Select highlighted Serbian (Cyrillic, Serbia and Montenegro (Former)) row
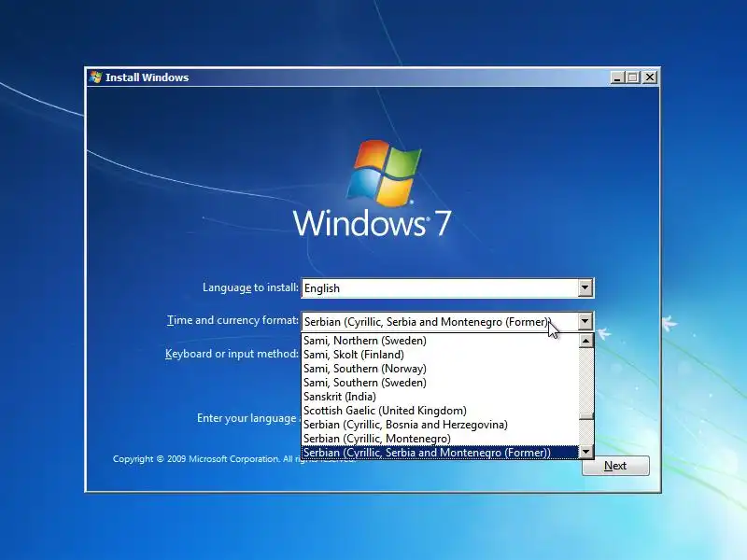Viewport: 747px width, 560px height. click(440, 453)
